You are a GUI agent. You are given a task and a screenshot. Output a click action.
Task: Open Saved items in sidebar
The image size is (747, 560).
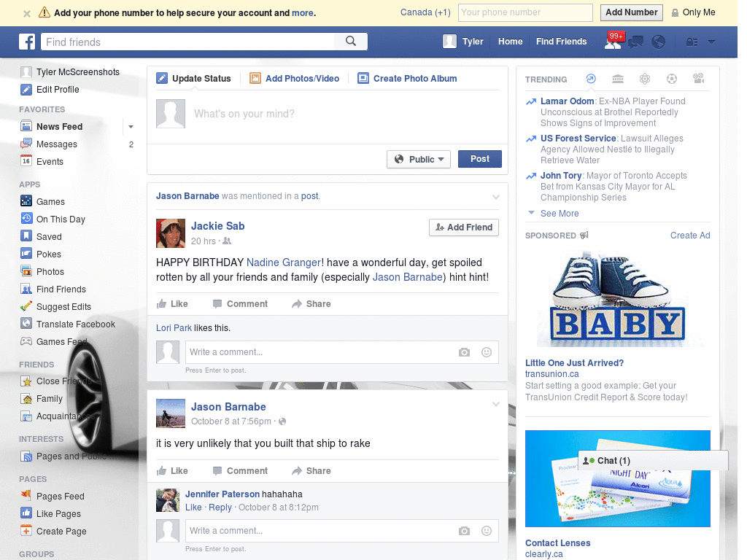(41, 237)
